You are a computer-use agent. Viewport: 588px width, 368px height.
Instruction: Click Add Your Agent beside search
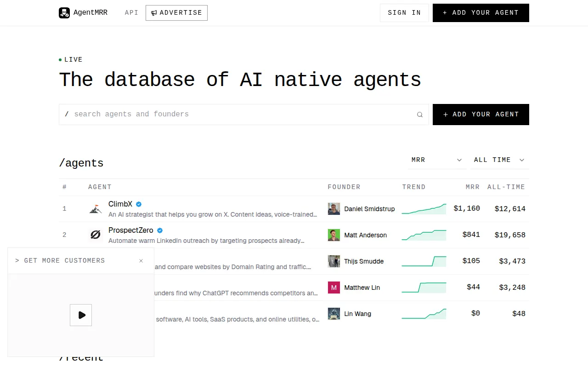pyautogui.click(x=481, y=115)
